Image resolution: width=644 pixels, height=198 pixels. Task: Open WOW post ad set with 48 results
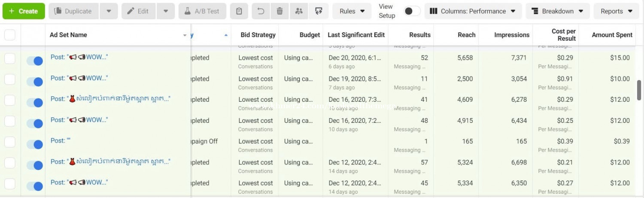coord(79,119)
